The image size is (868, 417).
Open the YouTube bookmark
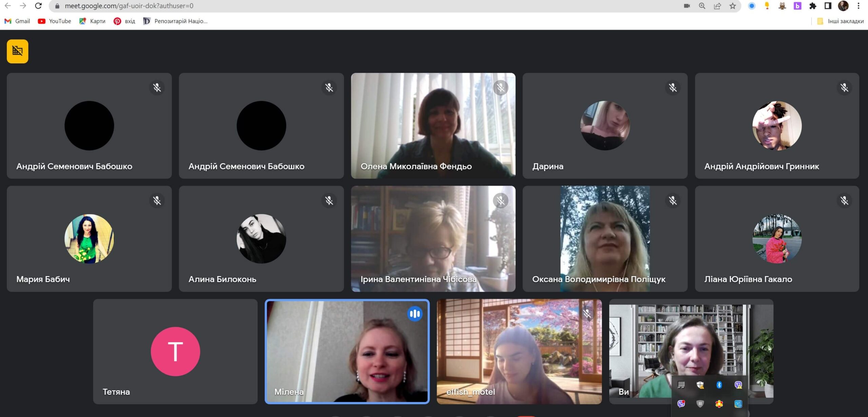point(55,21)
